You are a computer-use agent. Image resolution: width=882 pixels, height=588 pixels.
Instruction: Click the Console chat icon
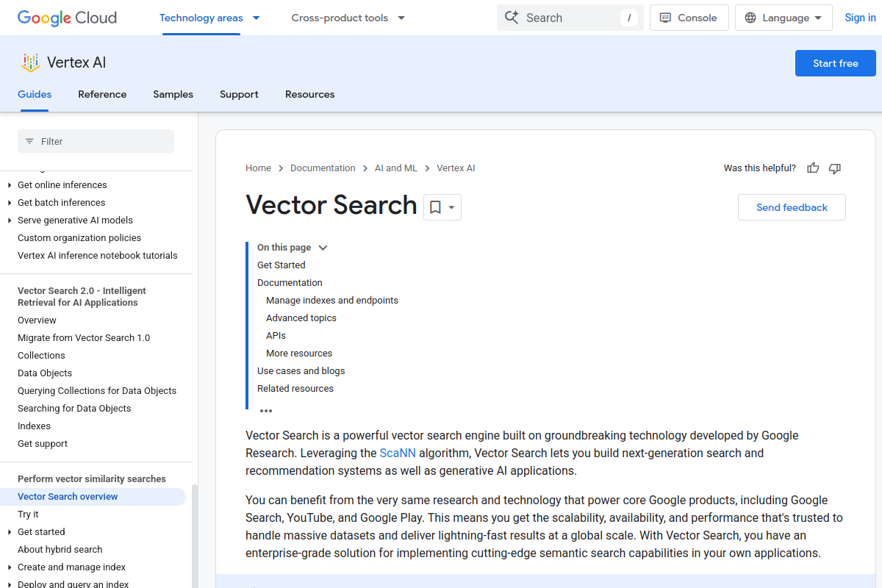[665, 17]
